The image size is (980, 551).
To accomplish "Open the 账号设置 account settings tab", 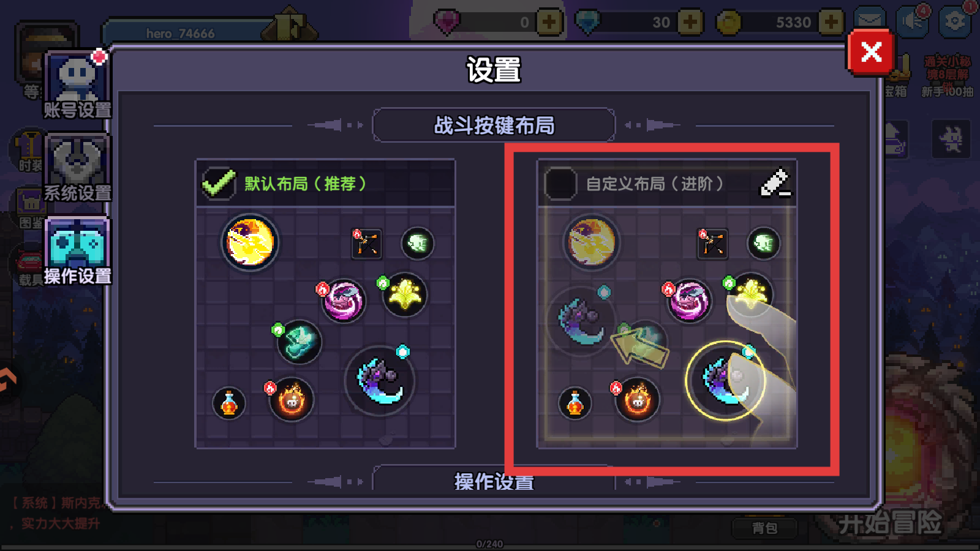I will coord(77,85).
